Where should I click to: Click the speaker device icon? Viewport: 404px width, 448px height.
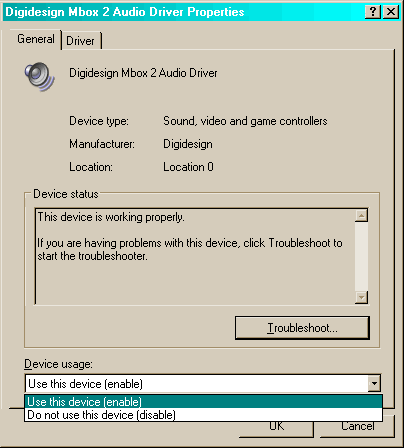(39, 76)
